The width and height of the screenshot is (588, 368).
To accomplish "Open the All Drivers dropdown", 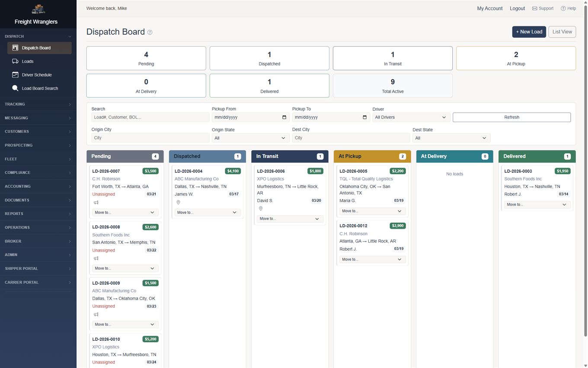I will click(x=411, y=117).
